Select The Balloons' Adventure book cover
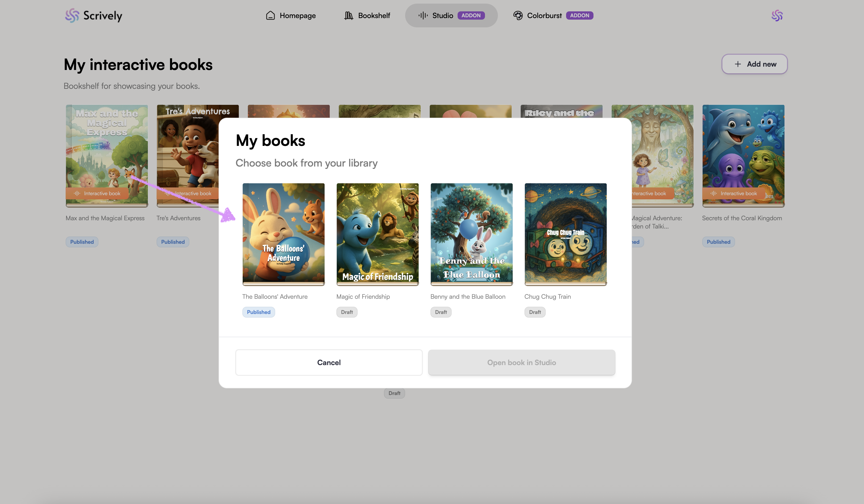 pyautogui.click(x=283, y=233)
